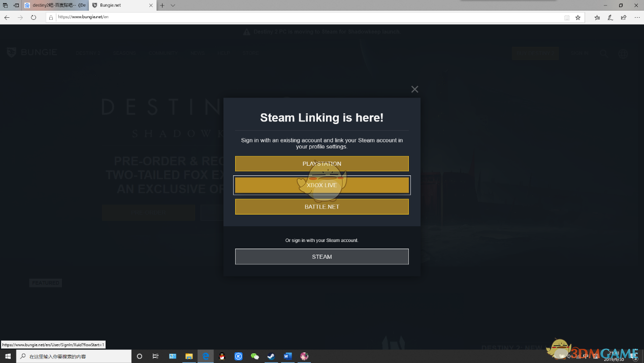
Task: Expand the tab previews chevron
Action: 173,5
